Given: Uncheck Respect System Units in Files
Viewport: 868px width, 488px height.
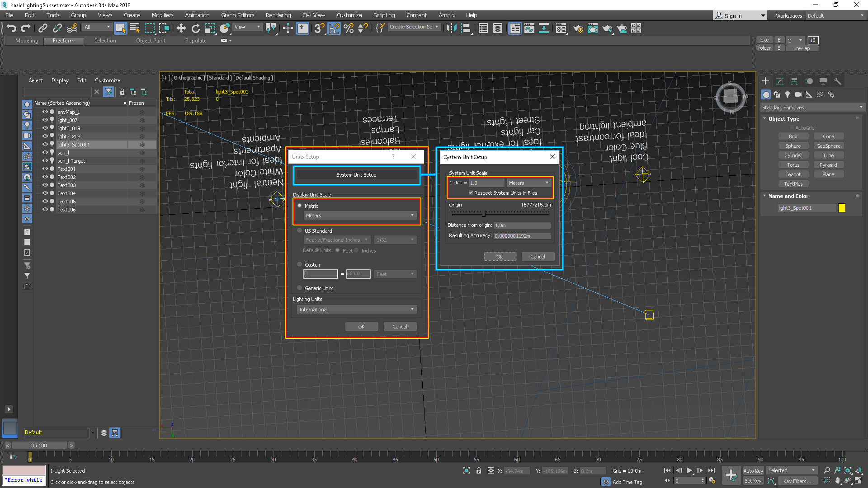Looking at the screenshot, I should pos(471,193).
